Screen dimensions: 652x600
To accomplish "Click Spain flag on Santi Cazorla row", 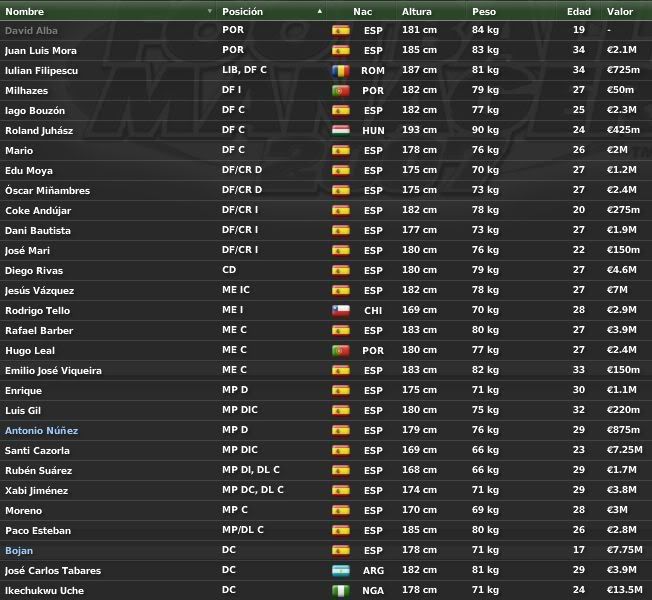I will [x=341, y=451].
